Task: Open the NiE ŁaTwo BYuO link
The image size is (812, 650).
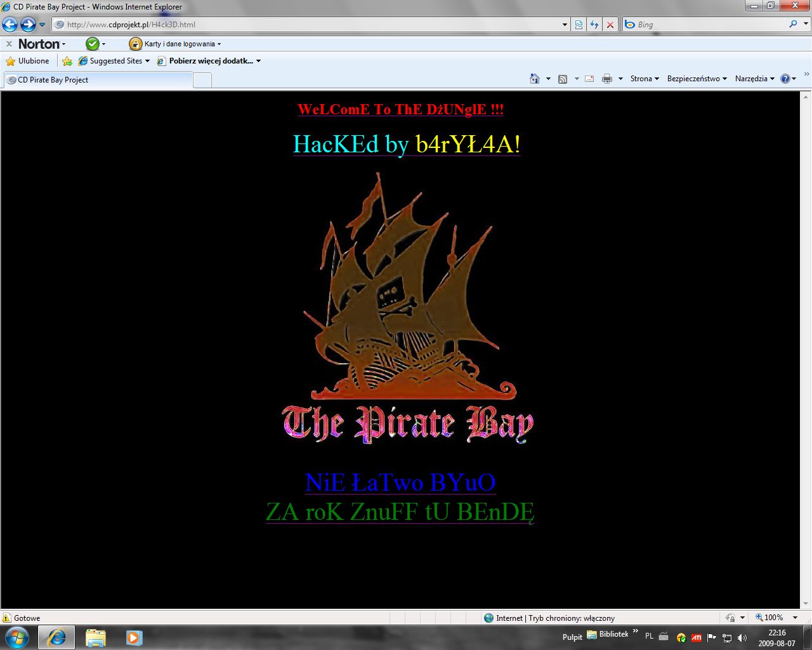Action: pyautogui.click(x=400, y=482)
